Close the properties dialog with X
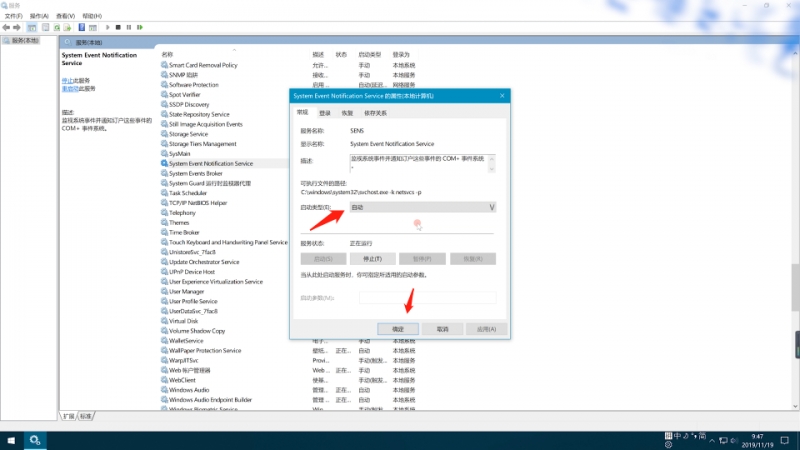The height and width of the screenshot is (450, 800). [502, 95]
